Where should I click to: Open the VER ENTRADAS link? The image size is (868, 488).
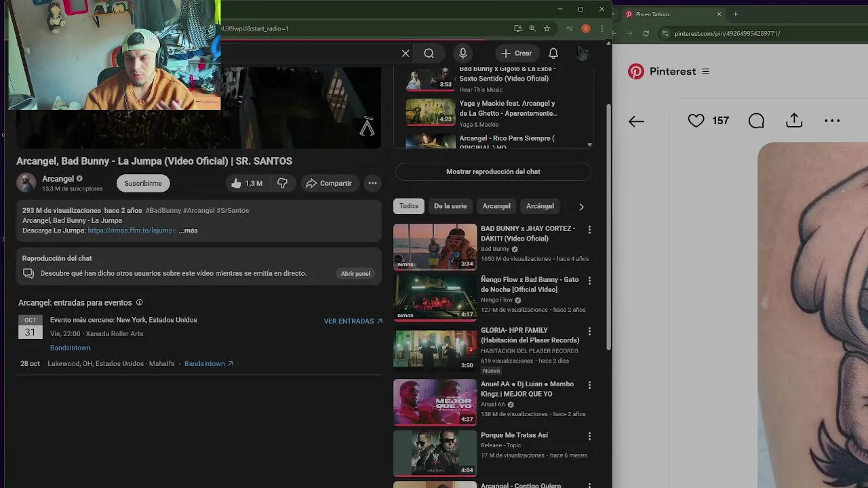(353, 321)
